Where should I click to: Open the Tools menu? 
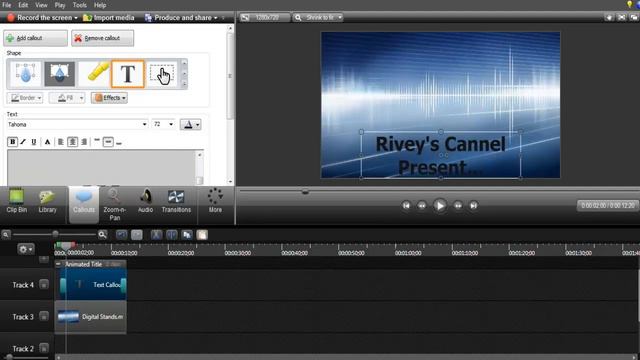pos(80,5)
